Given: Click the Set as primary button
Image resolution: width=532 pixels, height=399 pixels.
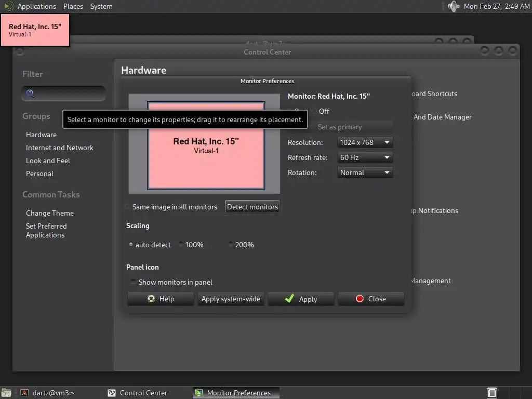Looking at the screenshot, I should tap(340, 127).
